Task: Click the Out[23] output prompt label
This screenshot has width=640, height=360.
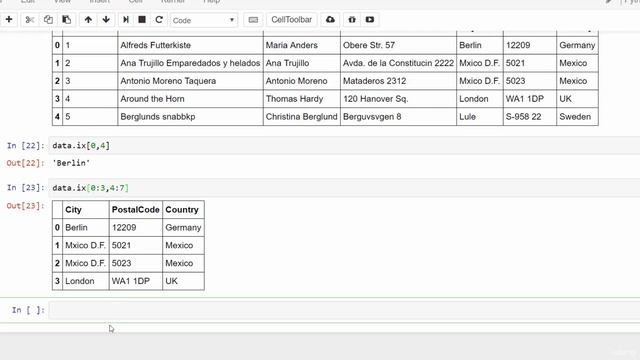Action: point(25,206)
